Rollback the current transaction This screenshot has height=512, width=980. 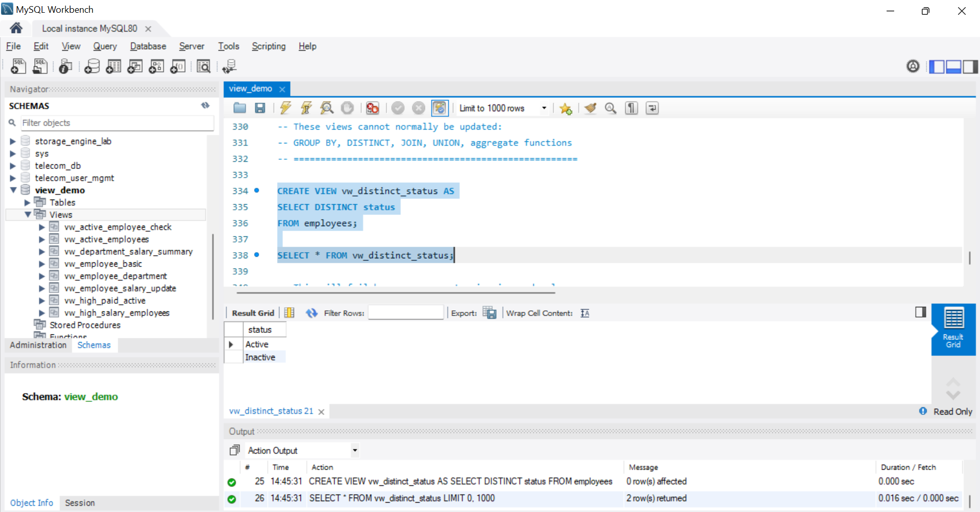click(419, 108)
